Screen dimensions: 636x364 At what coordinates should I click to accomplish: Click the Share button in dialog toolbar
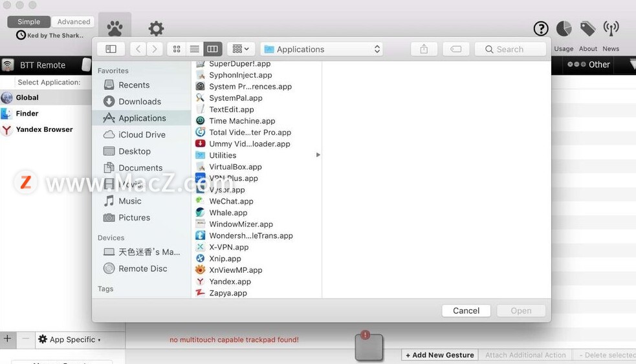424,49
